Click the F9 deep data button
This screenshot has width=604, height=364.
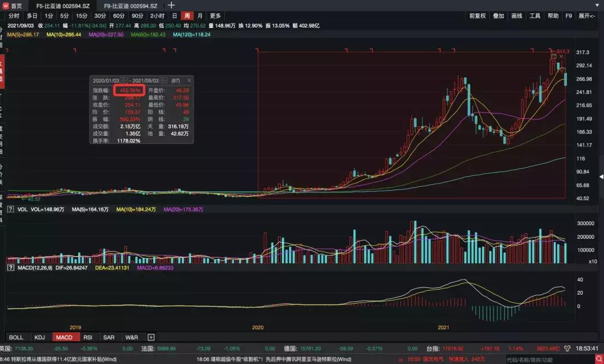point(569,16)
